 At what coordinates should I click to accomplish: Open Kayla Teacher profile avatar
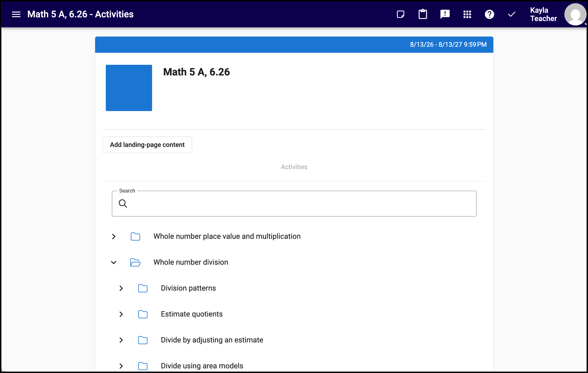pyautogui.click(x=575, y=14)
